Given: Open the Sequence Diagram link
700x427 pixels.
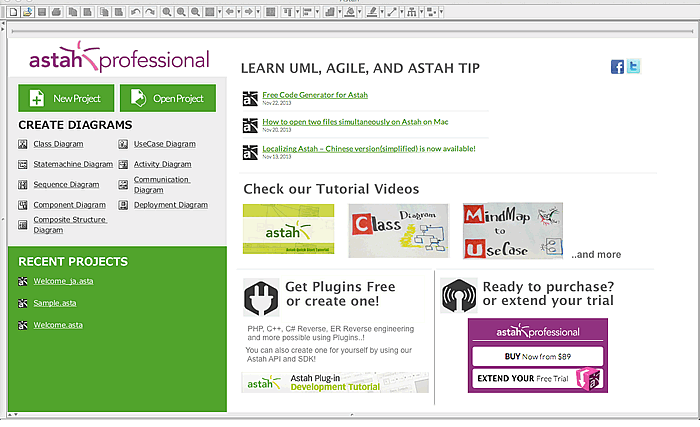Looking at the screenshot, I should click(67, 184).
